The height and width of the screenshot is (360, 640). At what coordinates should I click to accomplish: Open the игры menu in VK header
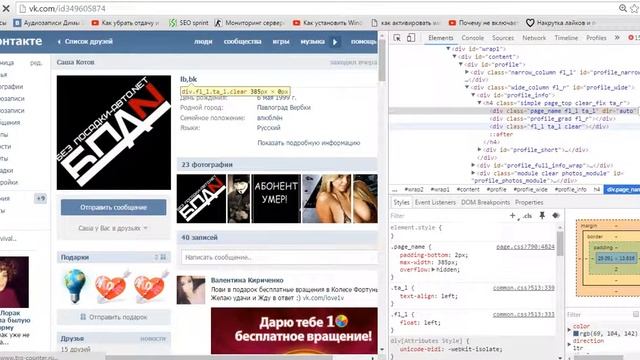coord(281,42)
